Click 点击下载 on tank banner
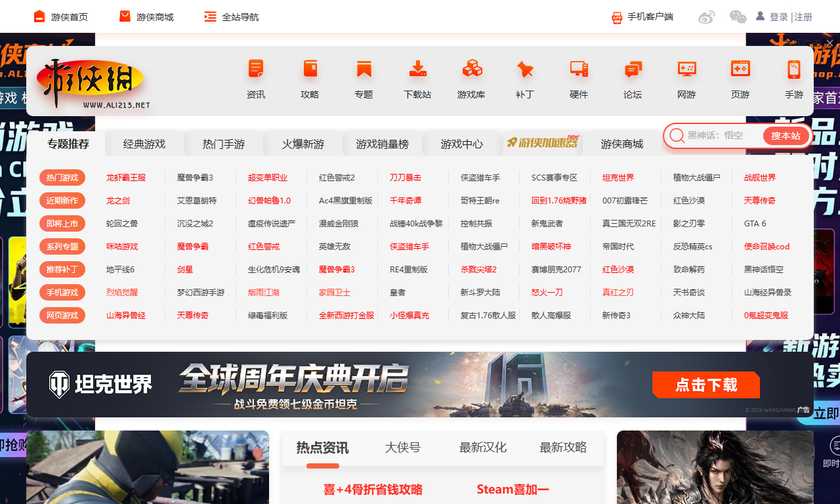Viewport: 840px width, 504px height. point(706,385)
